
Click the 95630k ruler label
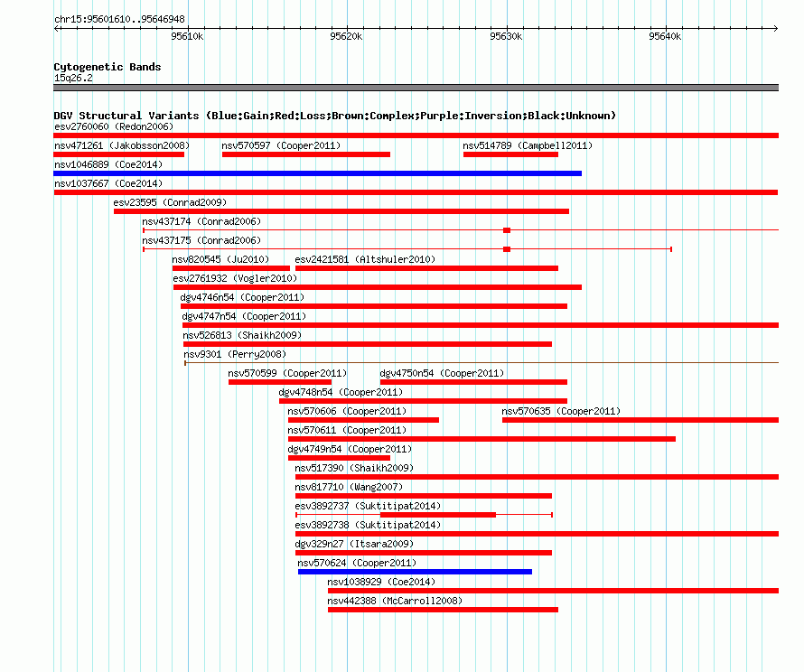coord(506,36)
